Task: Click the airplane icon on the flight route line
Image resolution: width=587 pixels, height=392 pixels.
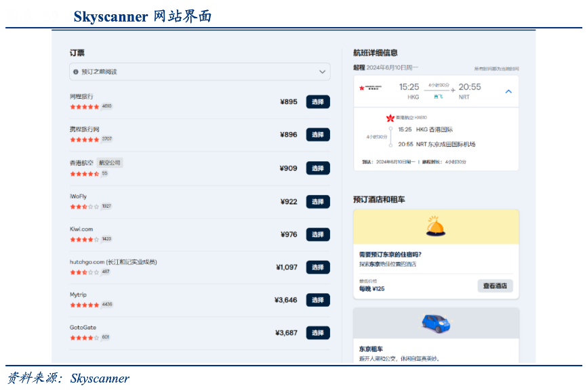Action: pyautogui.click(x=453, y=90)
